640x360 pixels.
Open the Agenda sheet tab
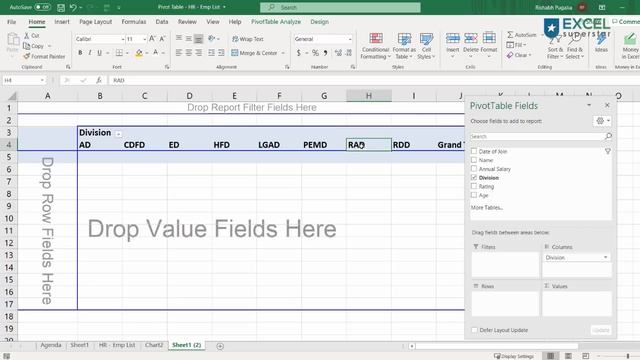click(51, 345)
